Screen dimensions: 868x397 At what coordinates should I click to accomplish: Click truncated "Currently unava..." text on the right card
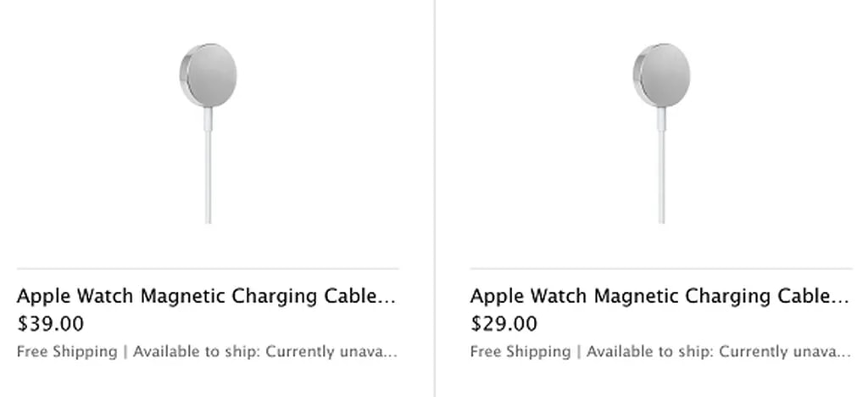[784, 351]
